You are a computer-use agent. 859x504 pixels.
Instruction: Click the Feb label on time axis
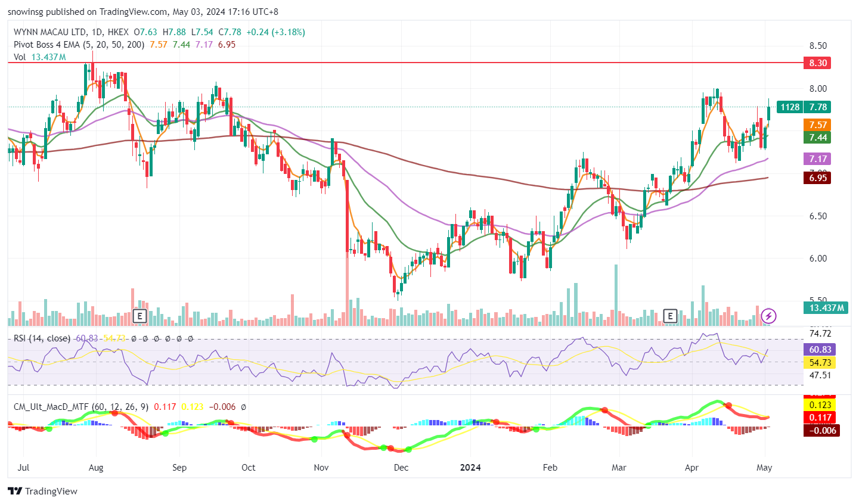550,468
